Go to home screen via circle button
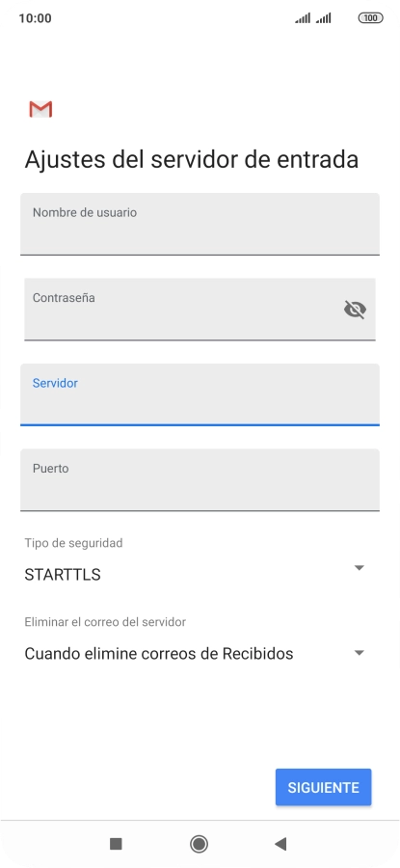The image size is (400, 868). [x=199, y=844]
